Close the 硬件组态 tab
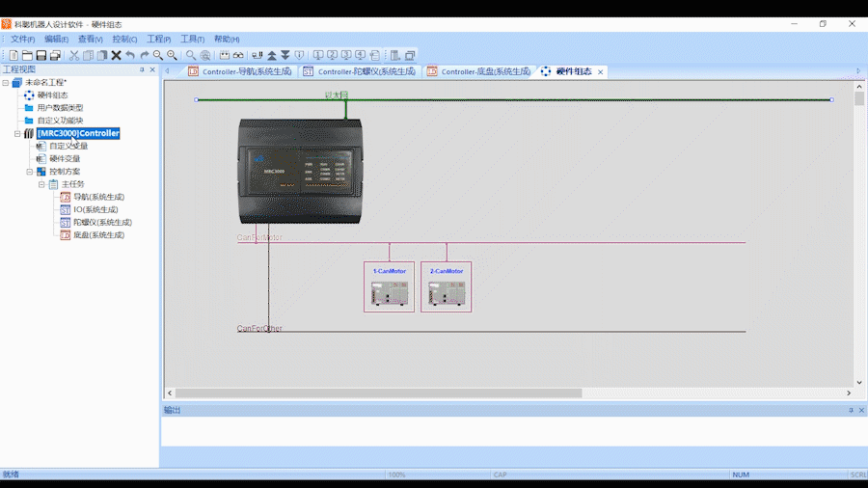Viewport: 868px width, 488px height. tap(600, 72)
